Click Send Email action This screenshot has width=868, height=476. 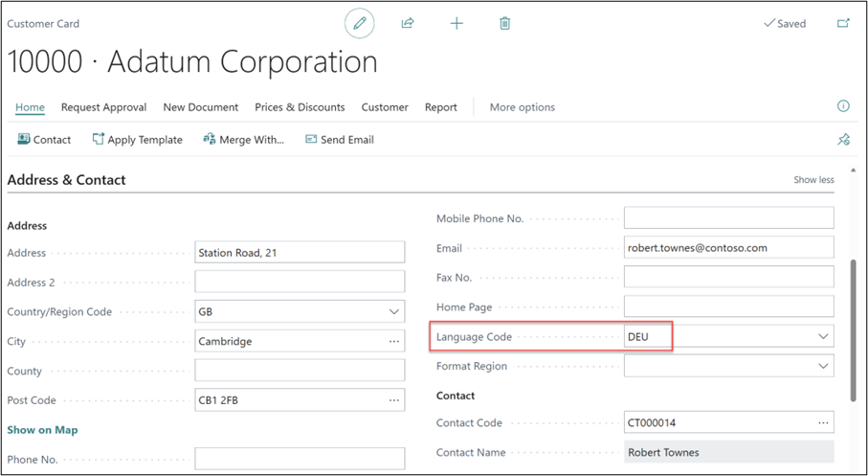click(x=340, y=140)
